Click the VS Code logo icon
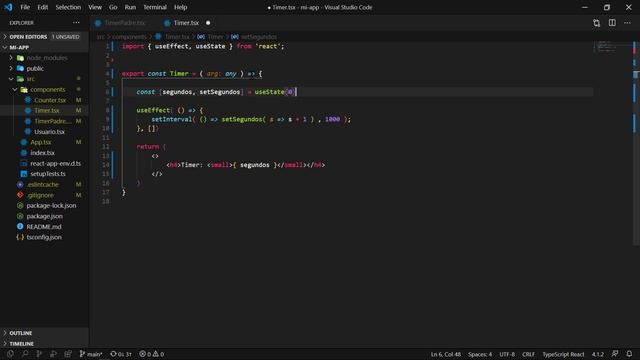Screen dimensions: 640x360 pos(8,7)
